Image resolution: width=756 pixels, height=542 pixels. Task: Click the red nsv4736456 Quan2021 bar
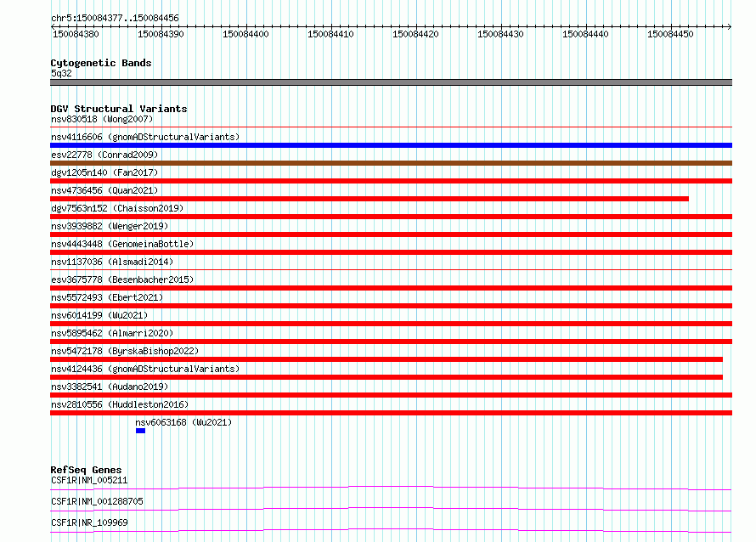(370, 199)
